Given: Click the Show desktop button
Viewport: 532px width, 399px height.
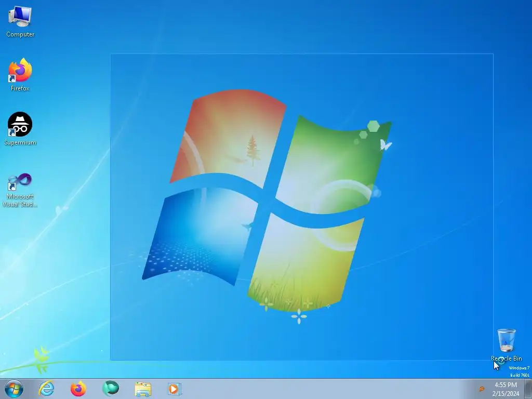Looking at the screenshot, I should [x=528, y=389].
